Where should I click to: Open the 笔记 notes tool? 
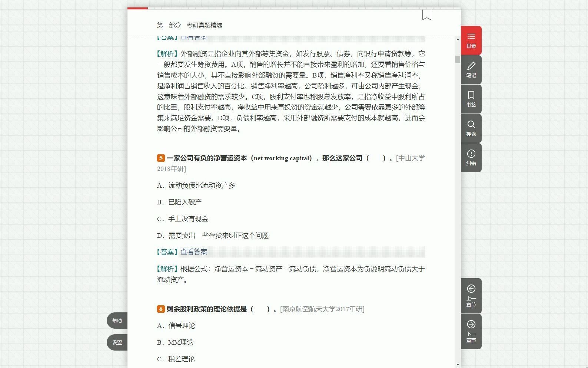coord(471,70)
